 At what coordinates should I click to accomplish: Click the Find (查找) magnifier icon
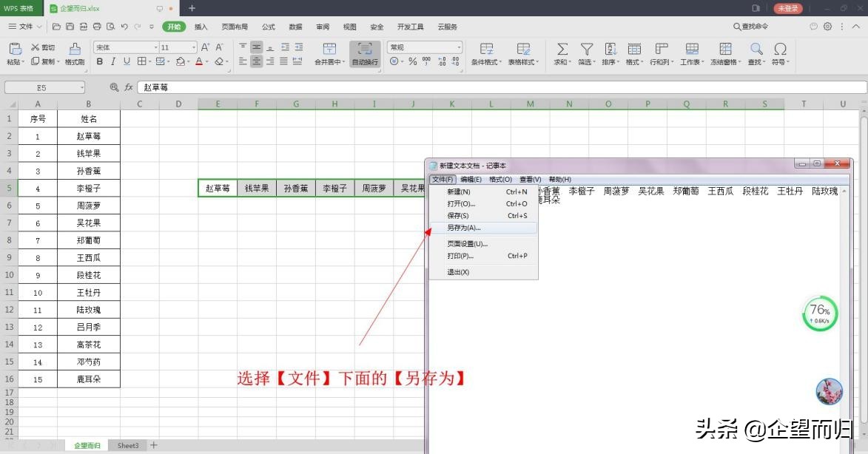[x=757, y=49]
